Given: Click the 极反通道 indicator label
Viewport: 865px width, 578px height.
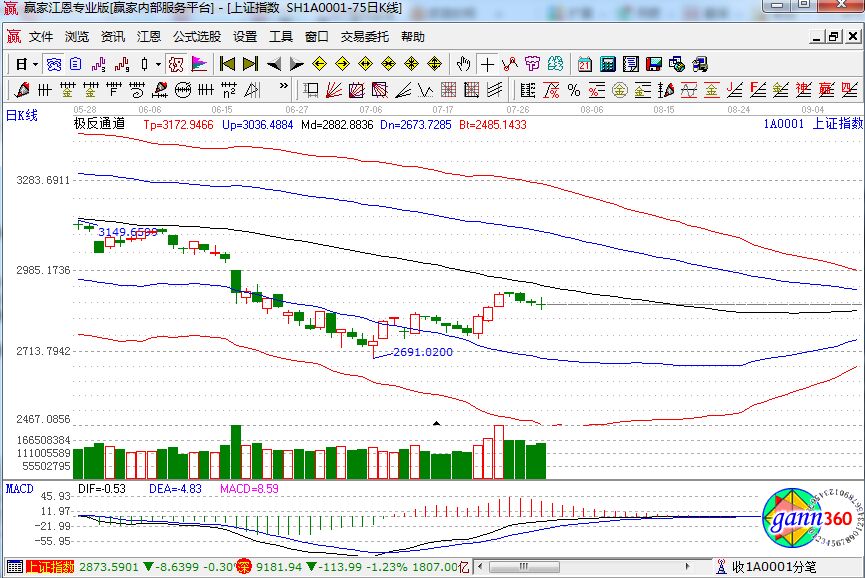Looking at the screenshot, I should tap(99, 125).
